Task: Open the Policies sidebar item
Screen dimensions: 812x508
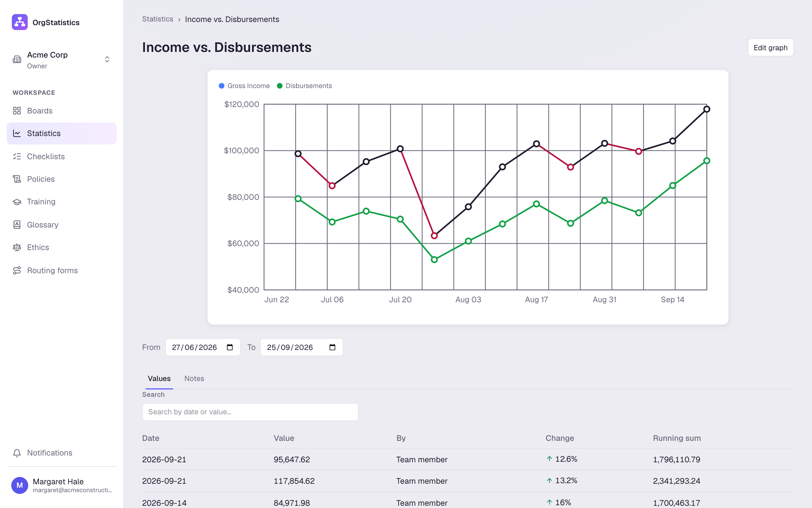Action: pyautogui.click(x=62, y=179)
